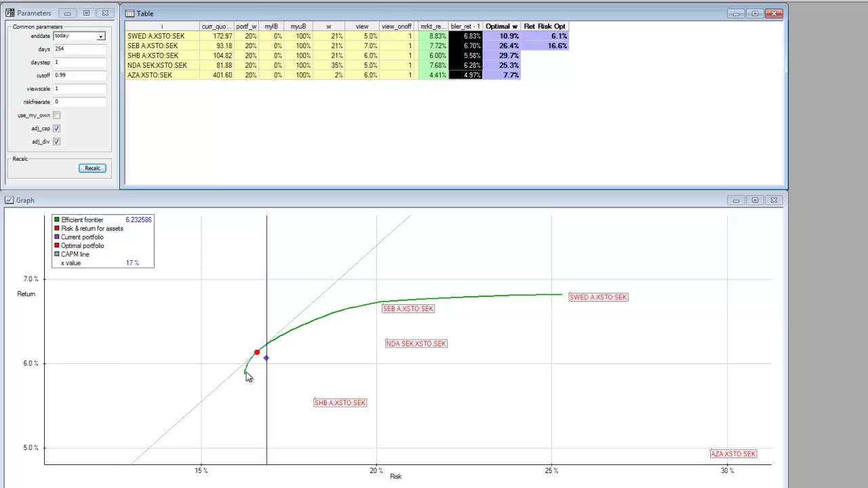Image resolution: width=868 pixels, height=488 pixels.
Task: Click the Table window title icon
Action: pyautogui.click(x=130, y=14)
